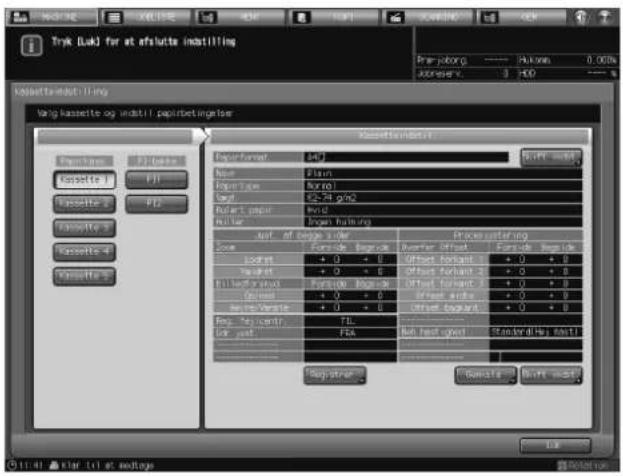Click the Offset forkant 1 value row
The image size is (623, 476).
click(x=536, y=259)
